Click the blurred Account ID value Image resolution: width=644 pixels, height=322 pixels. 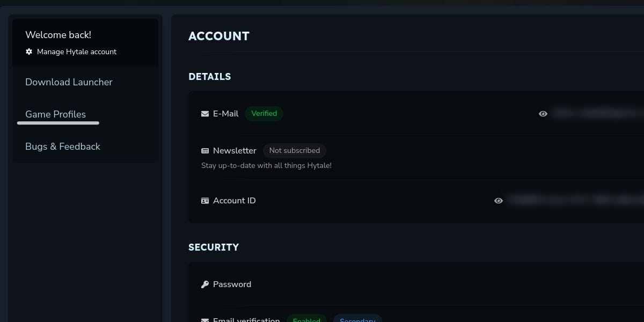574,201
